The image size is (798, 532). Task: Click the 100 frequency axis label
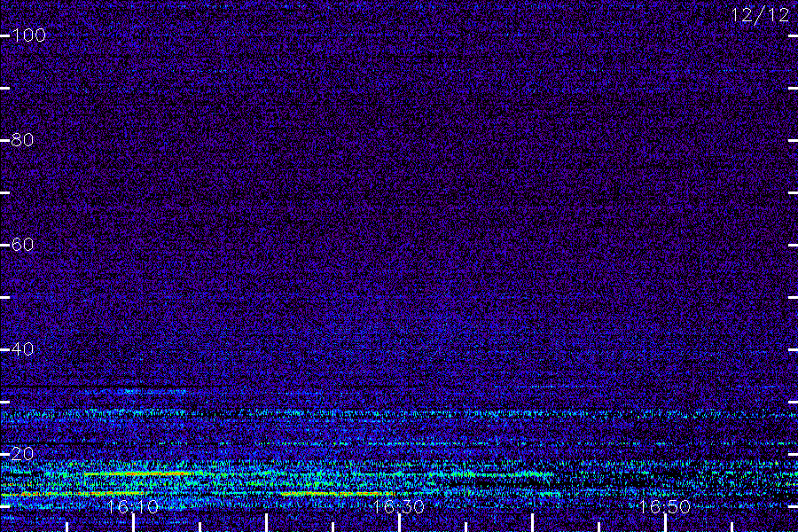[x=28, y=35]
